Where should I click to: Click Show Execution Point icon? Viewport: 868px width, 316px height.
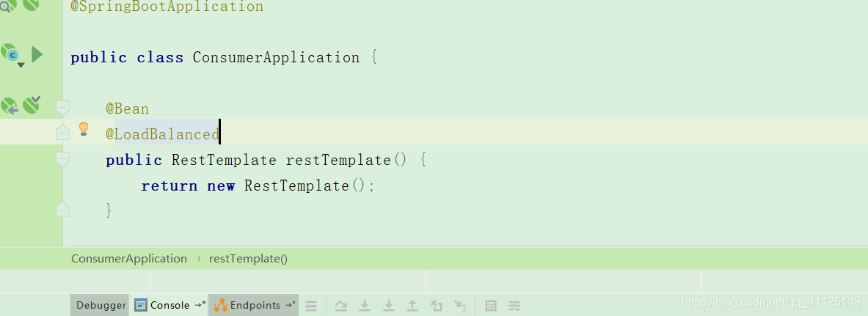point(311,306)
